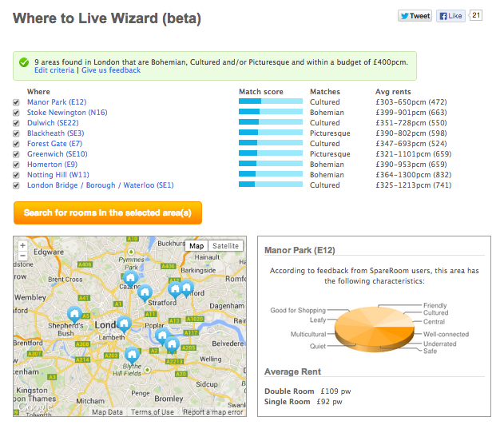Click the £321-1101pcm (659) rent value
This screenshot has height=425, width=504.
click(x=414, y=154)
